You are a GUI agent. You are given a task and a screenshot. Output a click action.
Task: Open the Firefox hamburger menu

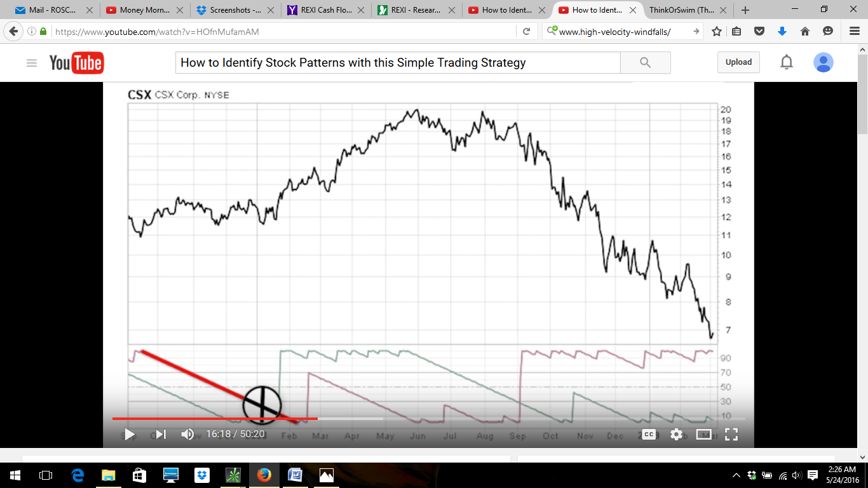click(855, 31)
